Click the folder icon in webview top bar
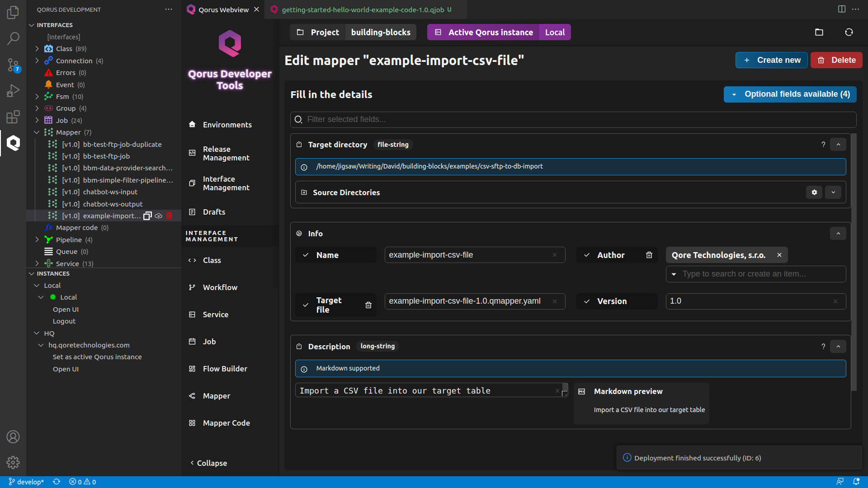The image size is (868, 488). 819,32
